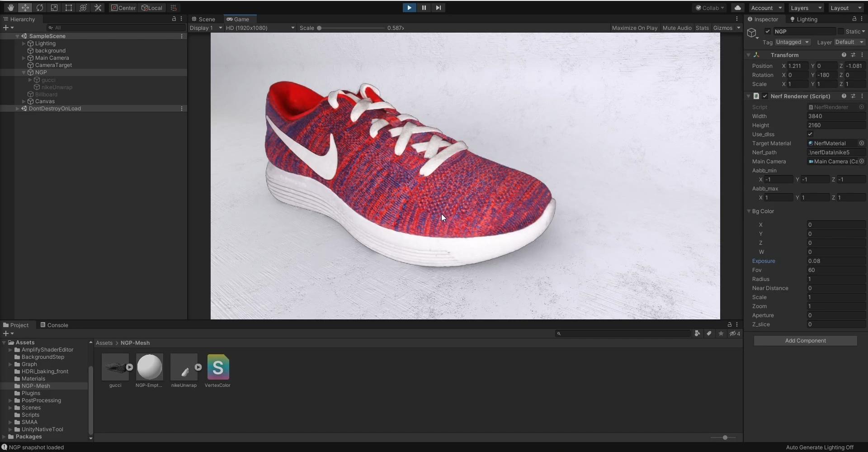The height and width of the screenshot is (452, 868).
Task: Select the Move tool
Action: click(25, 8)
